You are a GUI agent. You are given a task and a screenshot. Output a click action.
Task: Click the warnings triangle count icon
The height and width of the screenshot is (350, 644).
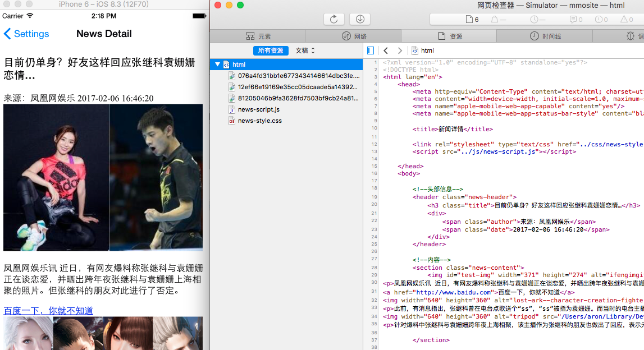coord(627,19)
